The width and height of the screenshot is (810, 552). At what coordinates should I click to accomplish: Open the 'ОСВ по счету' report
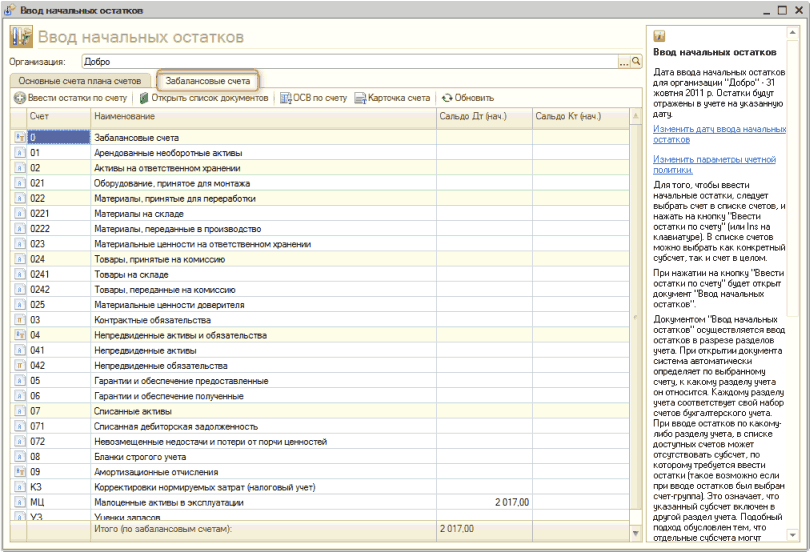tap(314, 98)
